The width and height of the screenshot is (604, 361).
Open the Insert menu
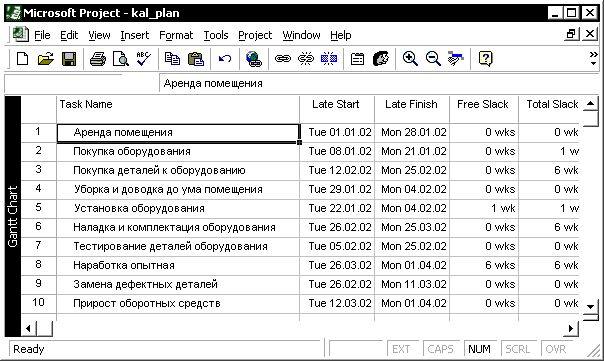[134, 35]
